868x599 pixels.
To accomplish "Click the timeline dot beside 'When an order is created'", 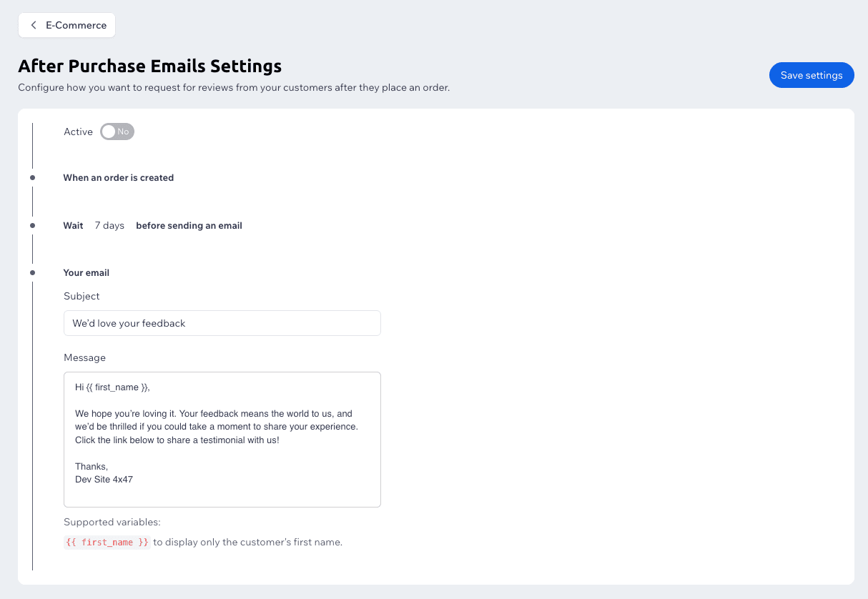I will [x=34, y=177].
